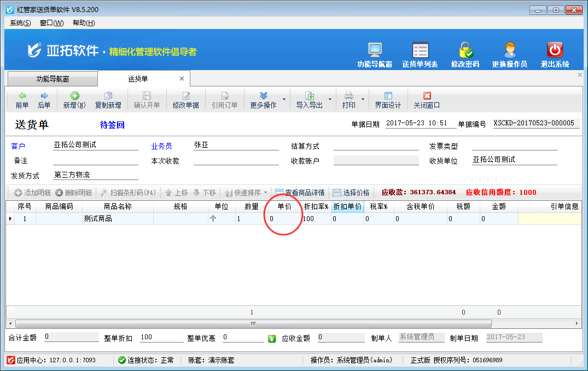Click the 退出系统 power icon
588x371 pixels.
[555, 51]
